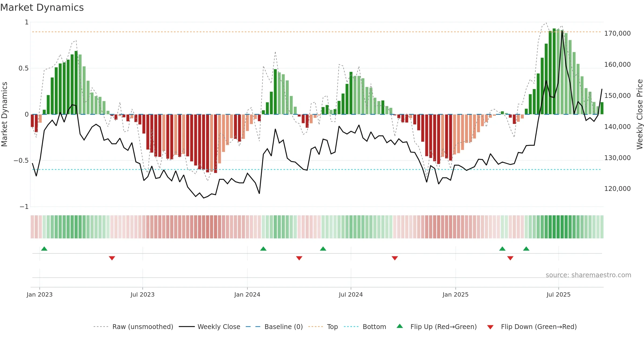Image resolution: width=644 pixels, height=362 pixels.
Task: Select Flip Down marker around Sep 2024
Action: coord(395,258)
